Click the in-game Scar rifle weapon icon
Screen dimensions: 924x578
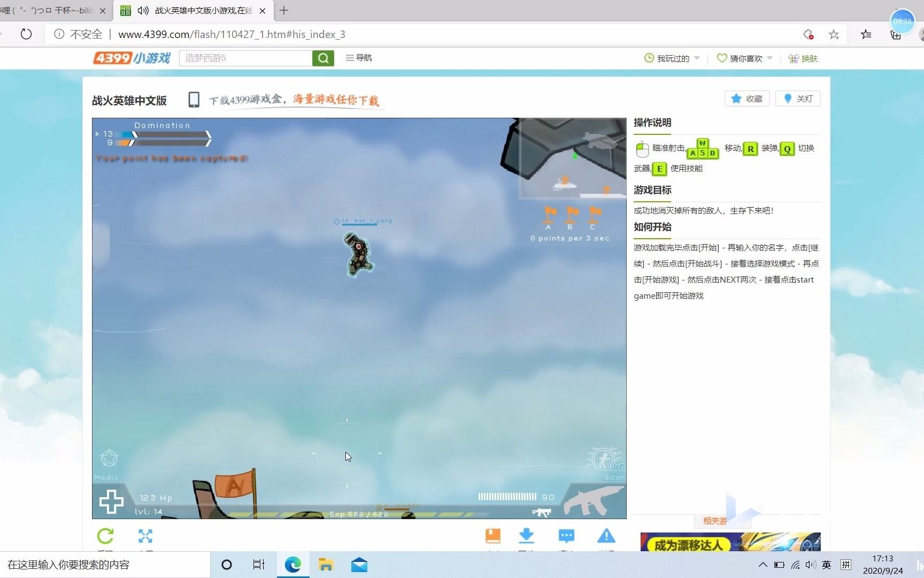[x=594, y=500]
